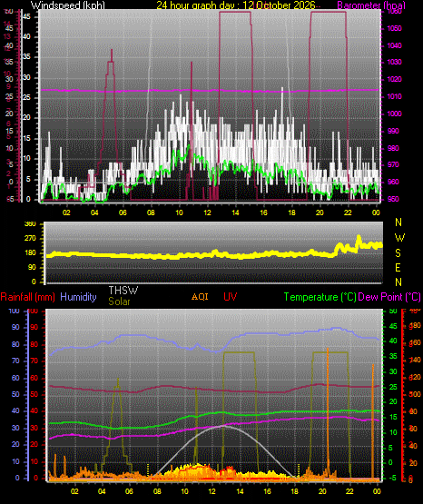
Task: Select blue humidity axis value 50
Action: (x=15, y=394)
